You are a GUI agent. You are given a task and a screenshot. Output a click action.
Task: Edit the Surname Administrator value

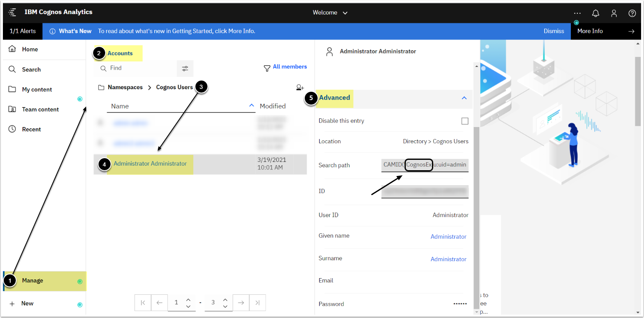tap(449, 259)
